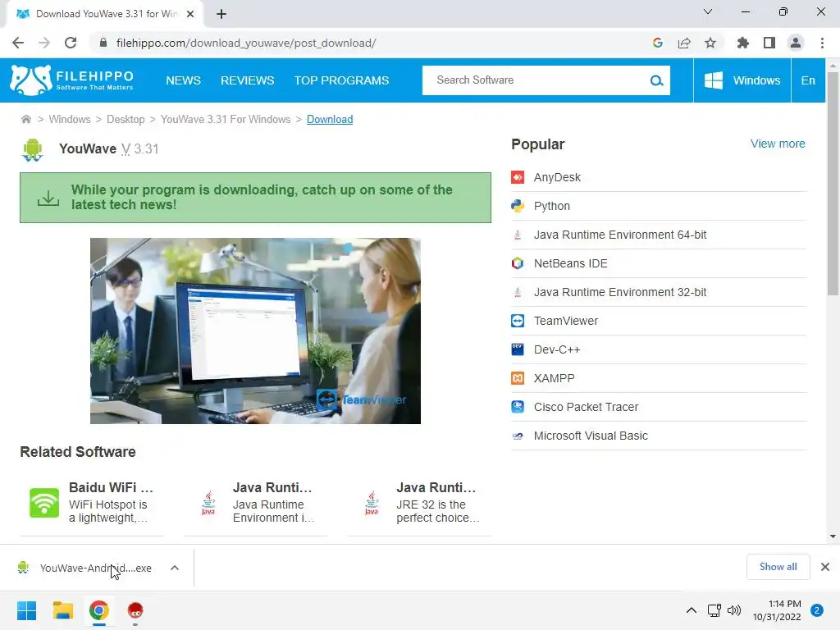
Task: Click Chrome reload page button
Action: tap(71, 43)
